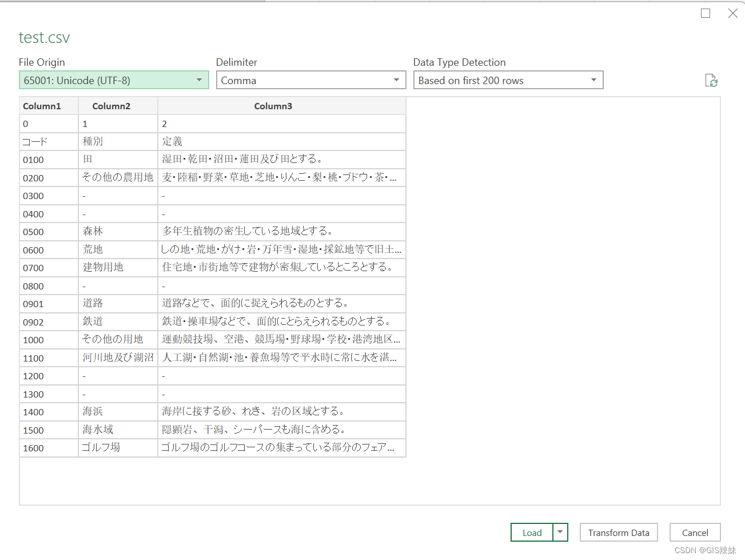Click the cell with code 1100
The height and width of the screenshot is (560, 745).
[x=49, y=358]
